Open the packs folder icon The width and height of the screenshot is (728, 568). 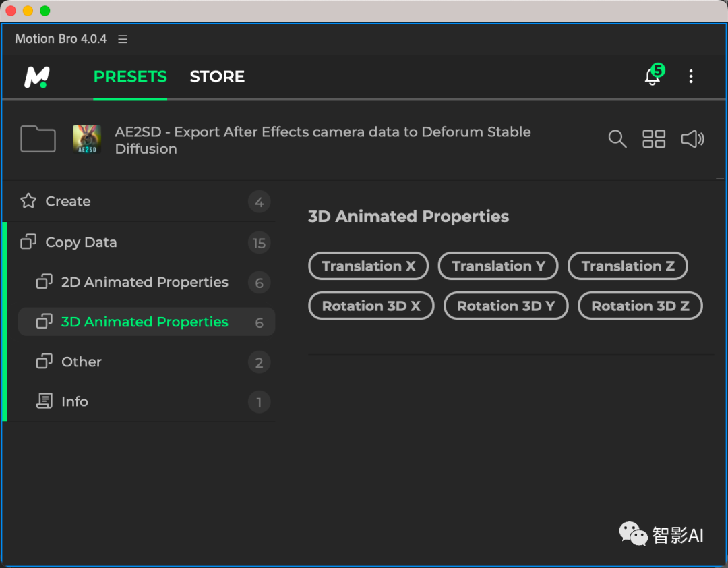[38, 138]
